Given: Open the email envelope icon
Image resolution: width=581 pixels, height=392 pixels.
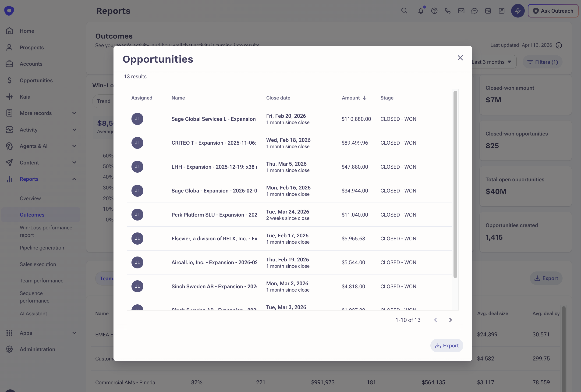Looking at the screenshot, I should tap(461, 11).
